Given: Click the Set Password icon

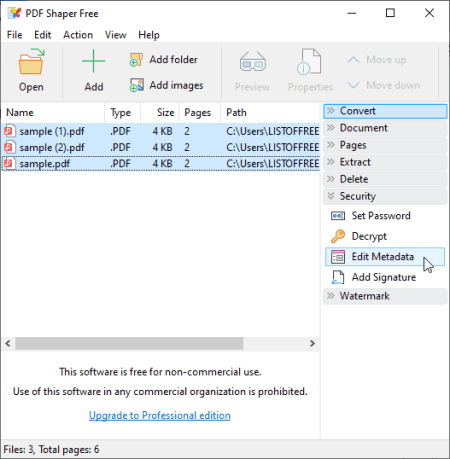Looking at the screenshot, I should (x=338, y=216).
